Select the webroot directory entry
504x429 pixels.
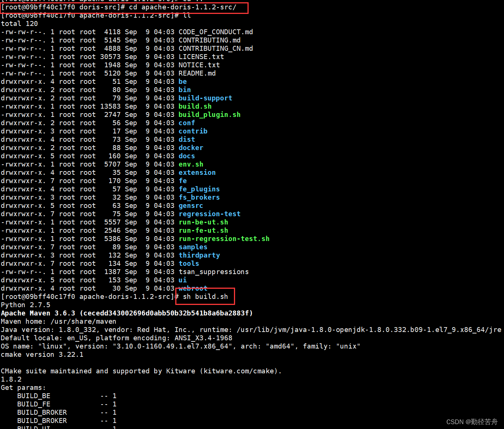coord(193,288)
